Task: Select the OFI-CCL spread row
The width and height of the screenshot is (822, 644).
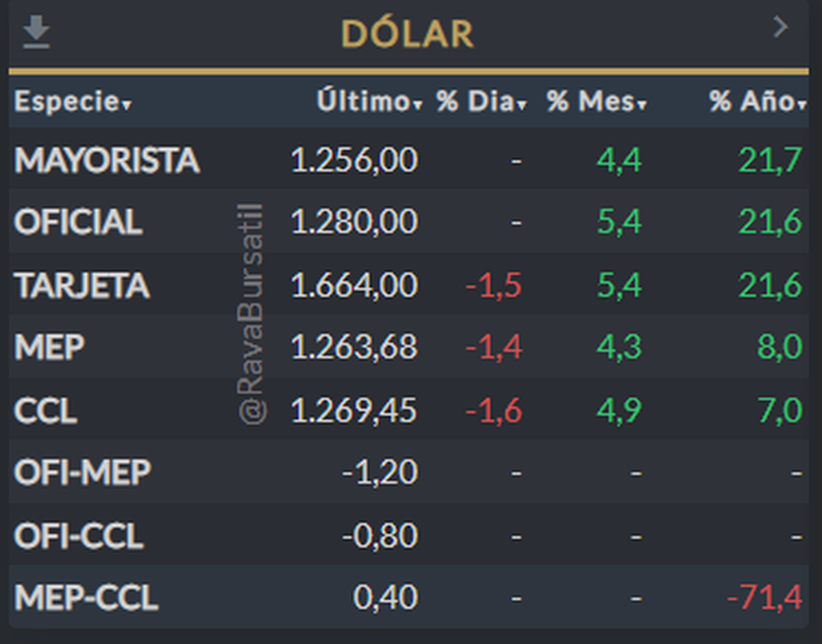Action: coord(409,535)
